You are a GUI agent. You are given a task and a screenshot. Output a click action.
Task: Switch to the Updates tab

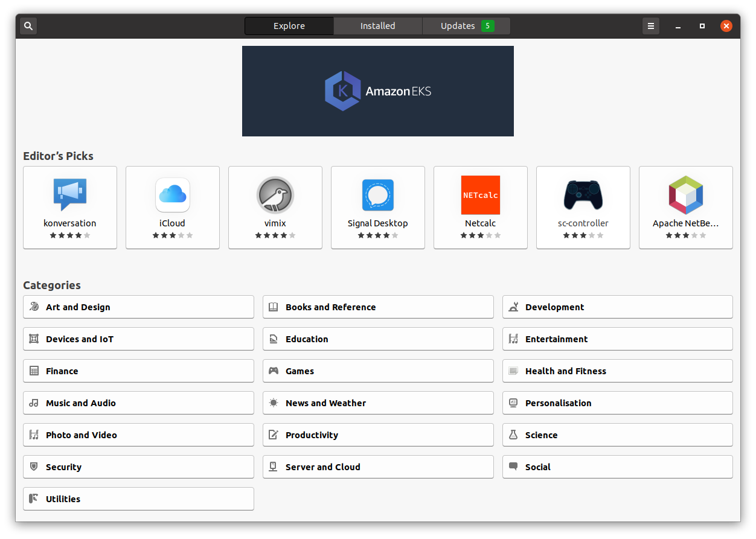coord(466,26)
